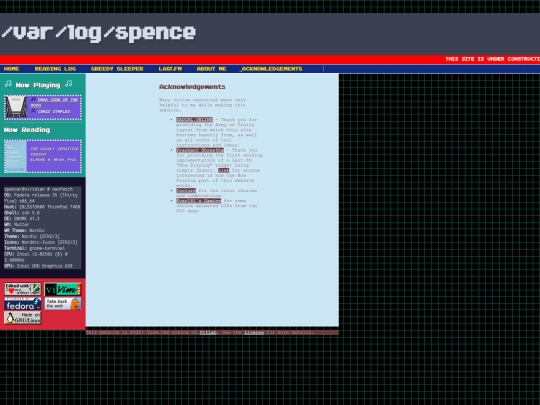Viewport: 540px width, 405px height.
Task: Open the LAST.FM nav item
Action: [170, 69]
